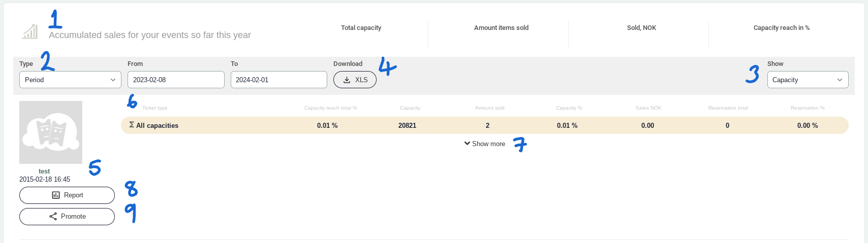The width and height of the screenshot is (868, 243).
Task: Expand the Show more section
Action: click(484, 144)
